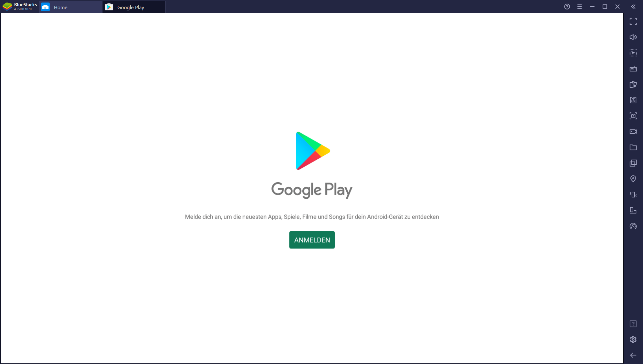Open the set location pin icon
This screenshot has width=643, height=364.
633,179
